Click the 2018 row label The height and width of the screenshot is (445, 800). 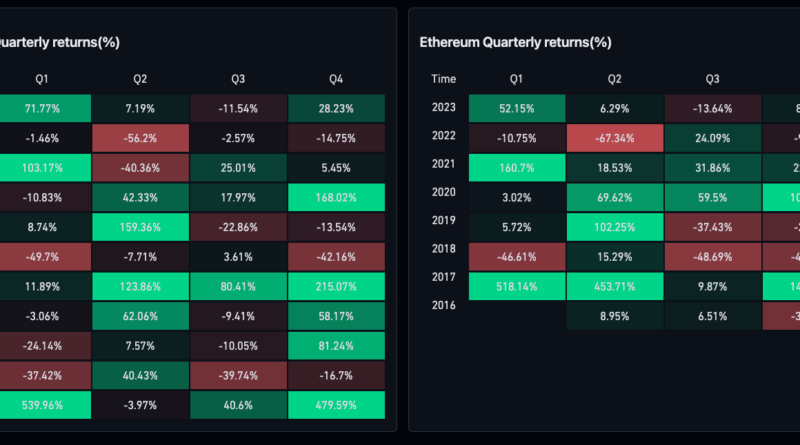pos(443,248)
